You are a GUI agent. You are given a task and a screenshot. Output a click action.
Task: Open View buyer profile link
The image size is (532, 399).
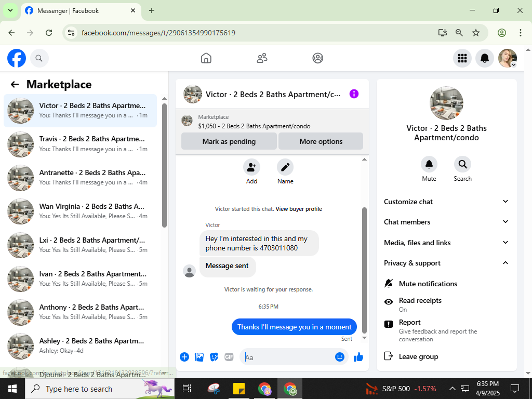299,209
